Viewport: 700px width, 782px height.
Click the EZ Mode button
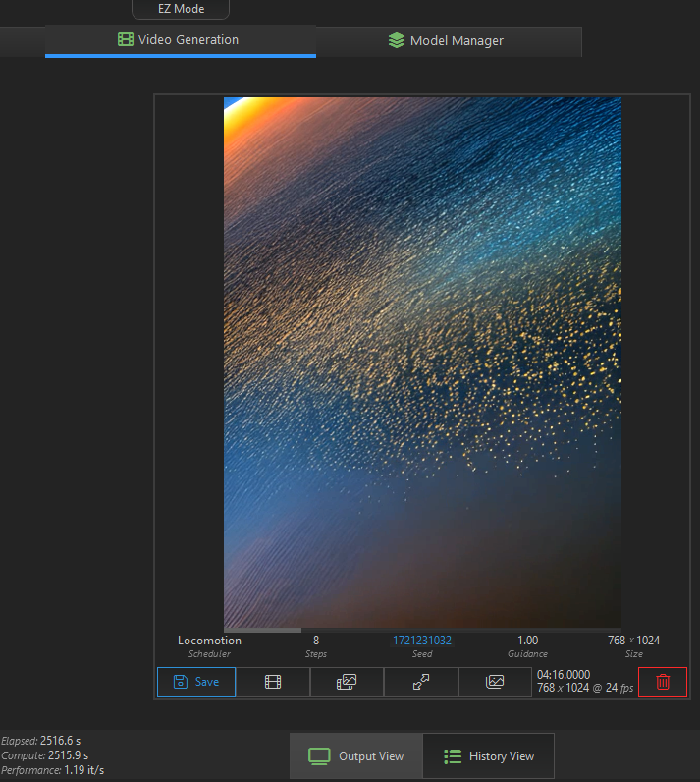coord(181,9)
